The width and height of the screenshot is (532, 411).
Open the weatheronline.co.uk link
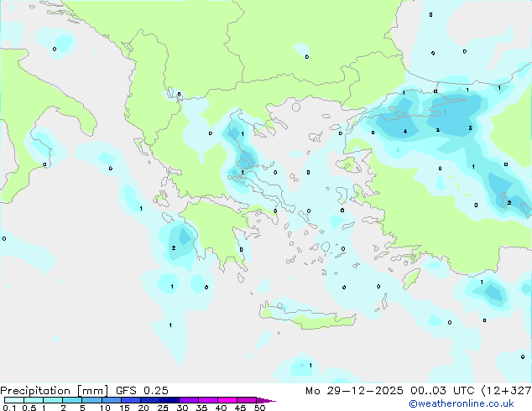tap(462, 403)
